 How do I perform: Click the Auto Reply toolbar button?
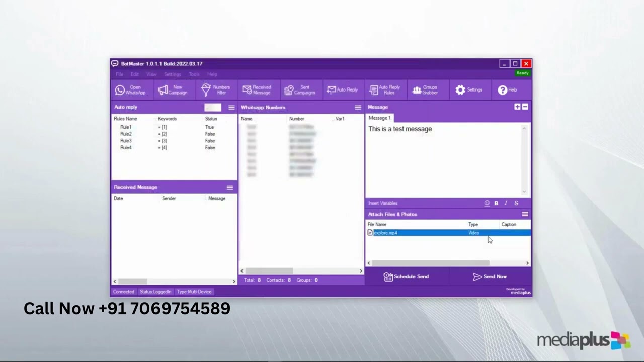tap(343, 90)
